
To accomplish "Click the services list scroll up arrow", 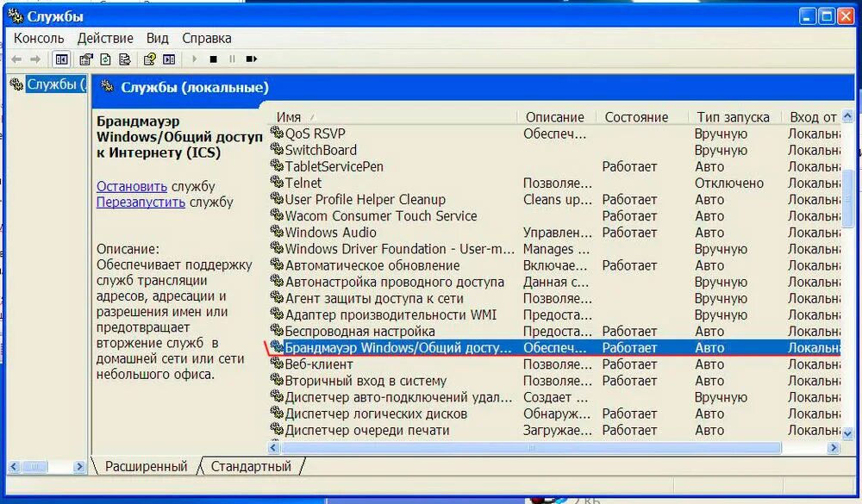I will (x=847, y=116).
